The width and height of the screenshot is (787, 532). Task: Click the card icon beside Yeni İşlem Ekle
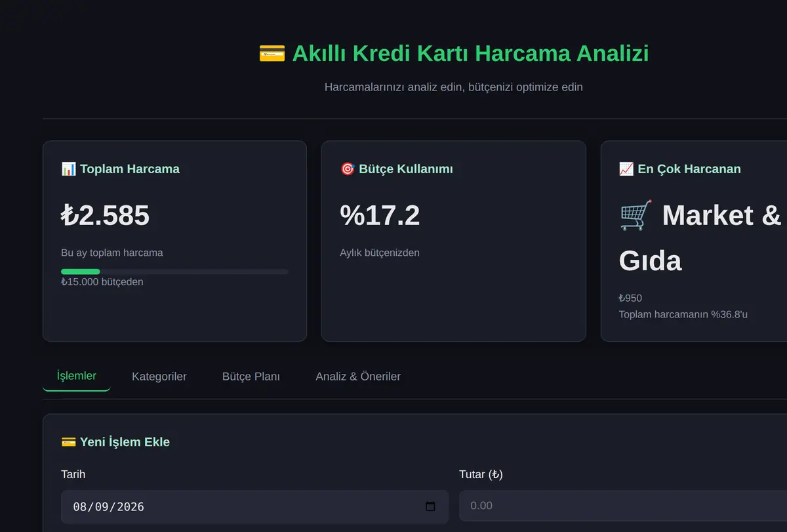point(68,442)
